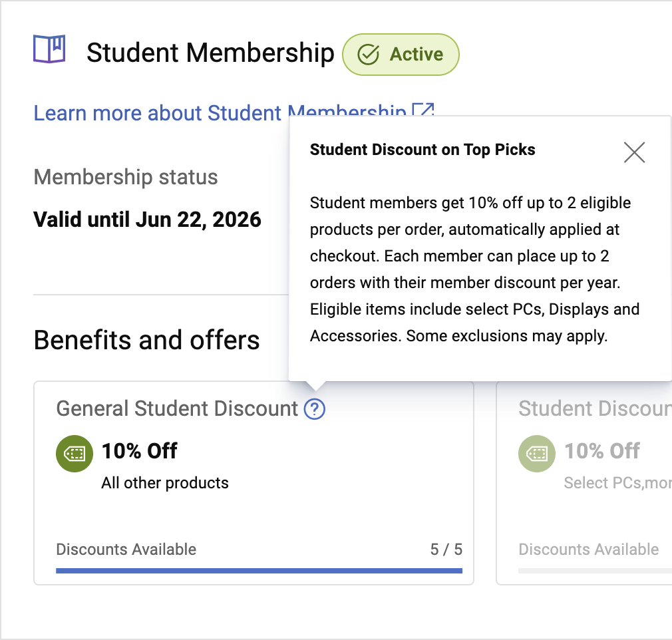Click 10% Off in General Student Discount card
This screenshot has width=672, height=640.
(x=139, y=451)
